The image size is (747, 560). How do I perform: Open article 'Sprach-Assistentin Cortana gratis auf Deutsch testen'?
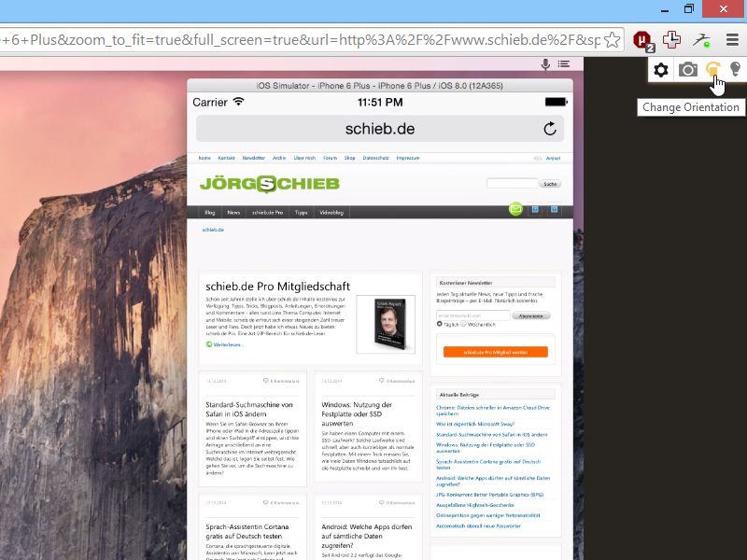[247, 531]
